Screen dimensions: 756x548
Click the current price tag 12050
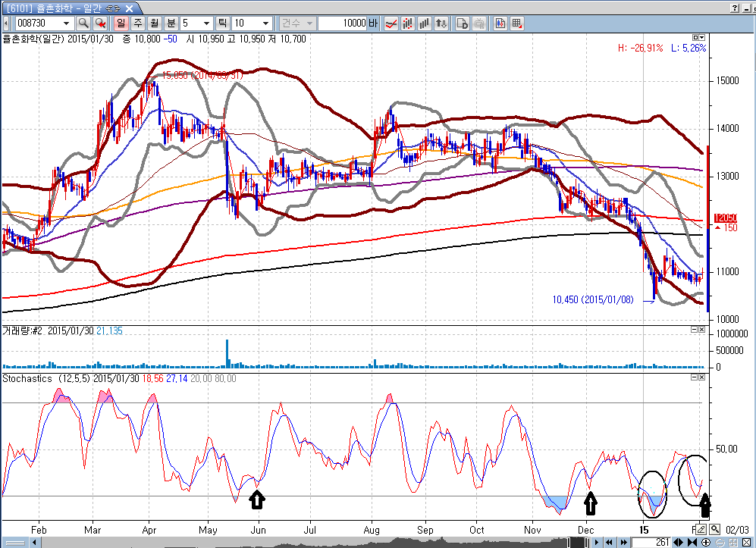tap(726, 218)
